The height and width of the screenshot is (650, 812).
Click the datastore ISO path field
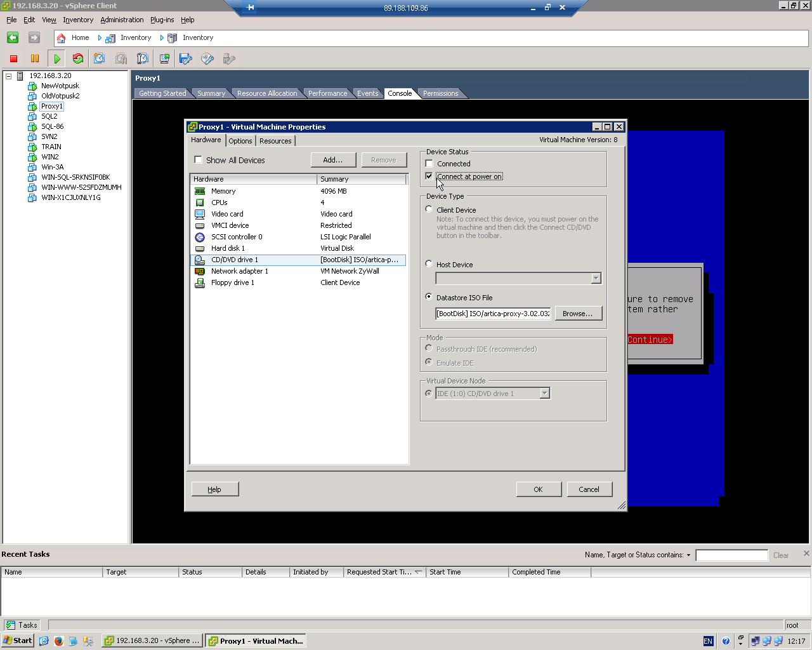coord(493,314)
